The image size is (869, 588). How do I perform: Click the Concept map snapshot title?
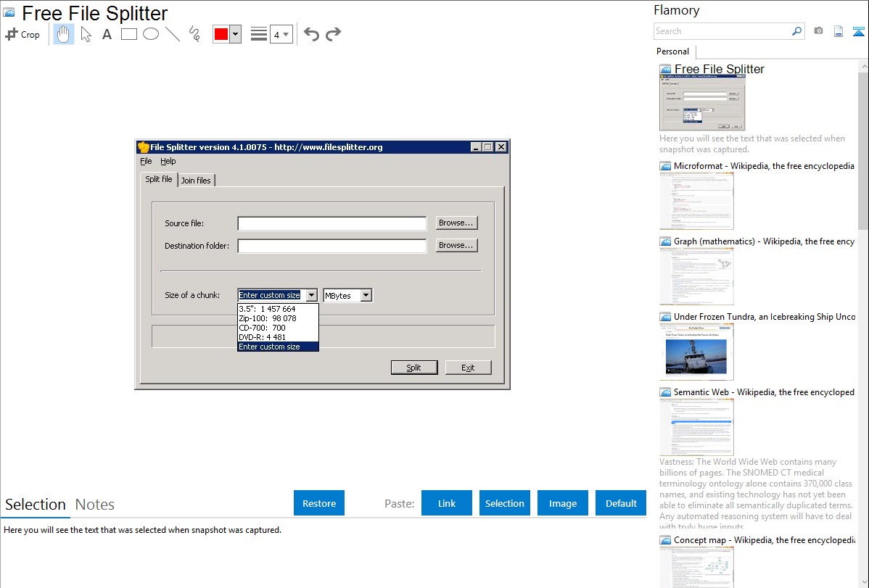(x=765, y=540)
